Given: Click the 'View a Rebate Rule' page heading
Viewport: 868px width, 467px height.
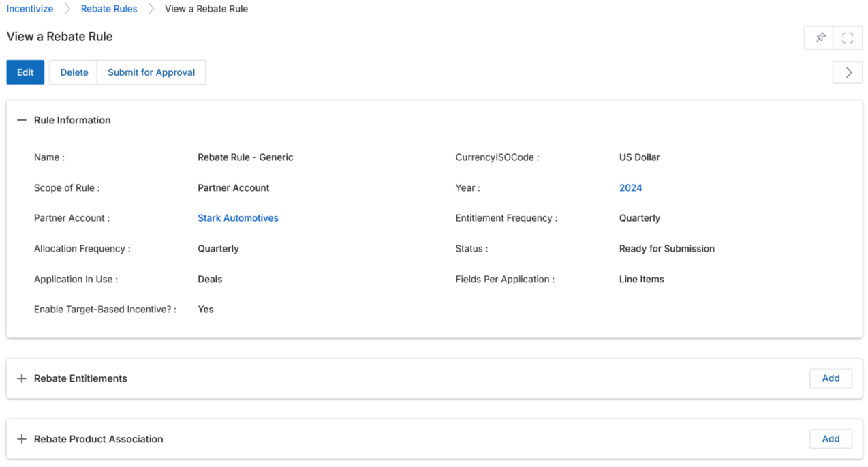Looking at the screenshot, I should 60,37.
